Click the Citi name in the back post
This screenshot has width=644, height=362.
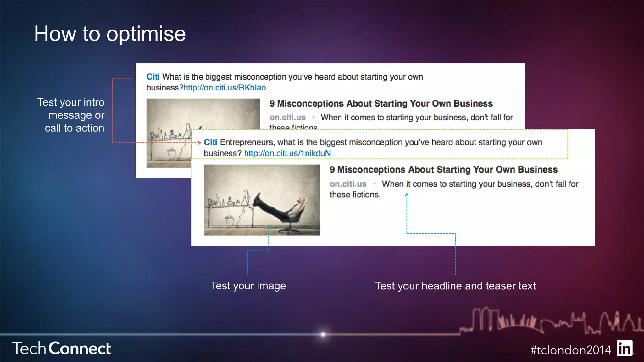click(153, 77)
